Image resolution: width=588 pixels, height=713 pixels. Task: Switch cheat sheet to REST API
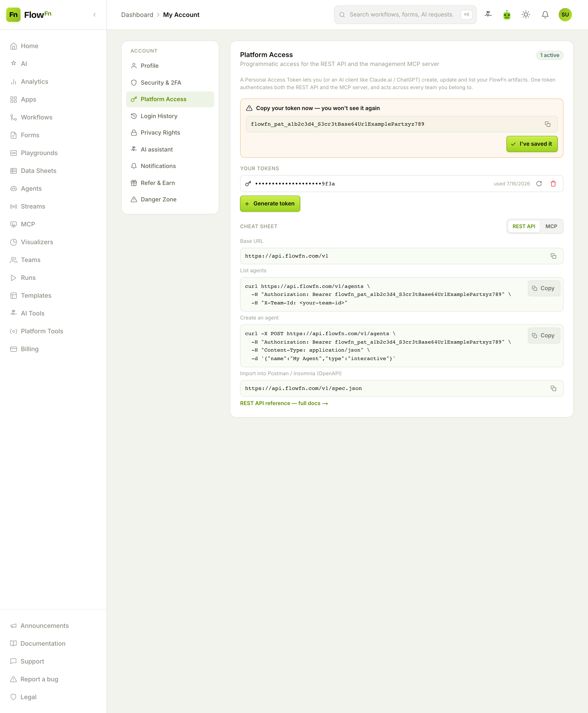pyautogui.click(x=524, y=226)
